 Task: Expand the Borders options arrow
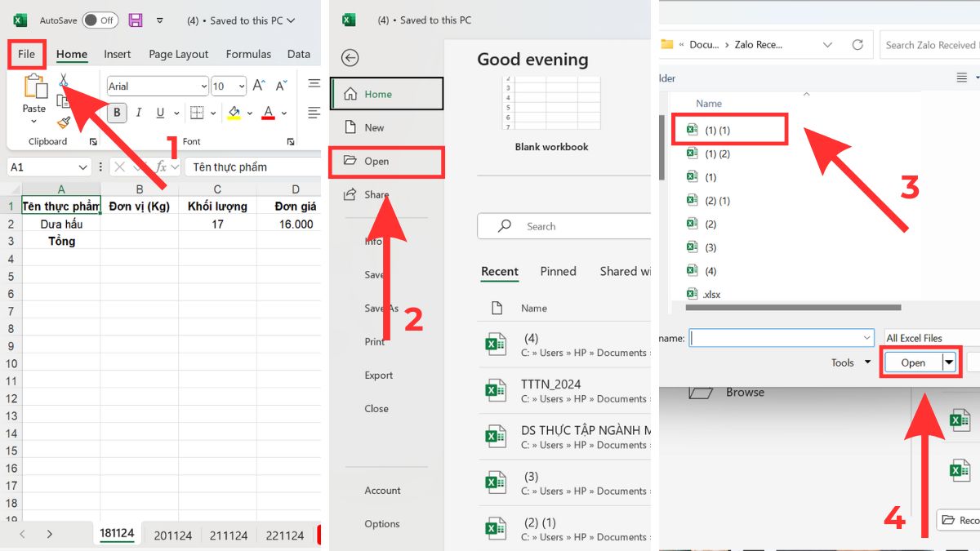pyautogui.click(x=213, y=113)
